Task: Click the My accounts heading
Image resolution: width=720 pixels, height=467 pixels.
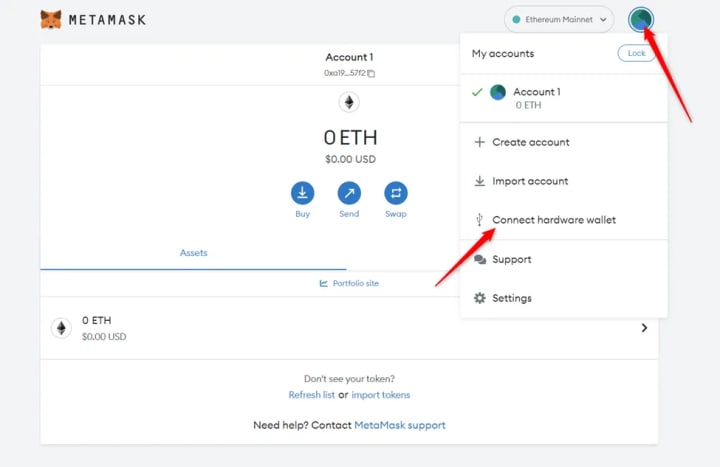Action: pyautogui.click(x=503, y=54)
